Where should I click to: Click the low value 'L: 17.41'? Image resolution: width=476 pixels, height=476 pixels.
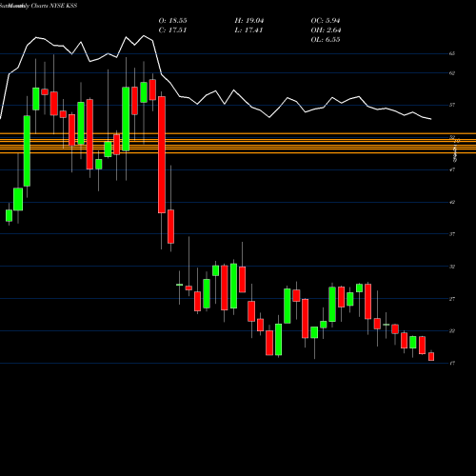coord(248,30)
